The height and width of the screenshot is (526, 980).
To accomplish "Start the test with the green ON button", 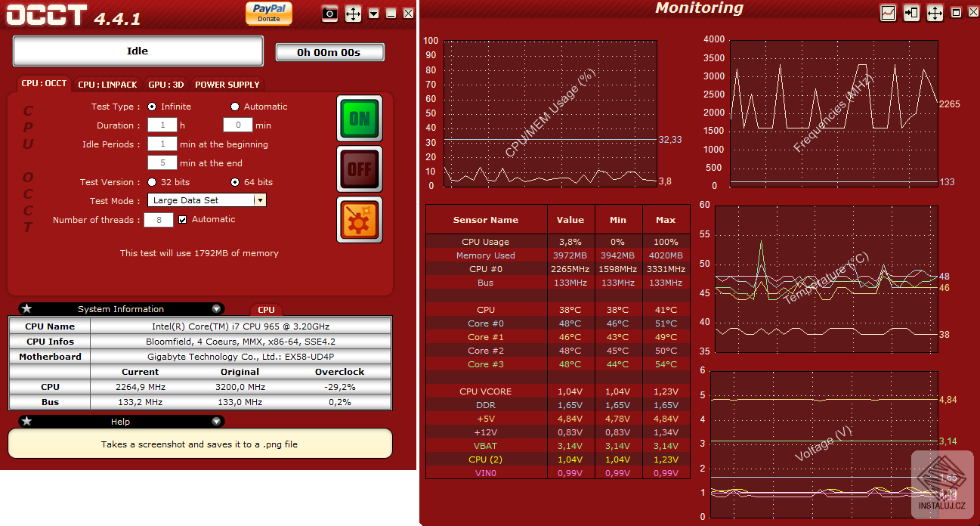I will (x=360, y=119).
